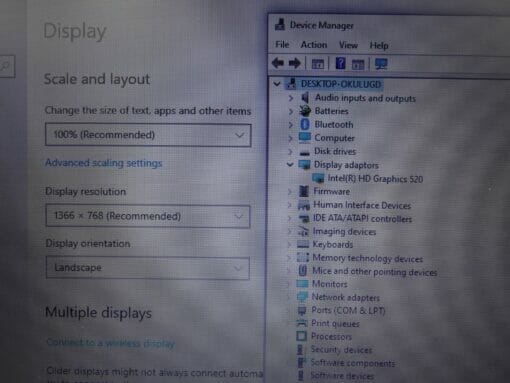Click the Network adapters category icon
510x383 pixels.
click(x=302, y=297)
